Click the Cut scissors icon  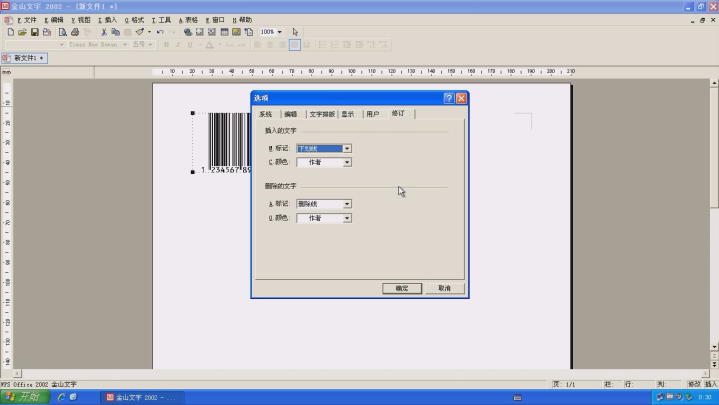point(103,32)
